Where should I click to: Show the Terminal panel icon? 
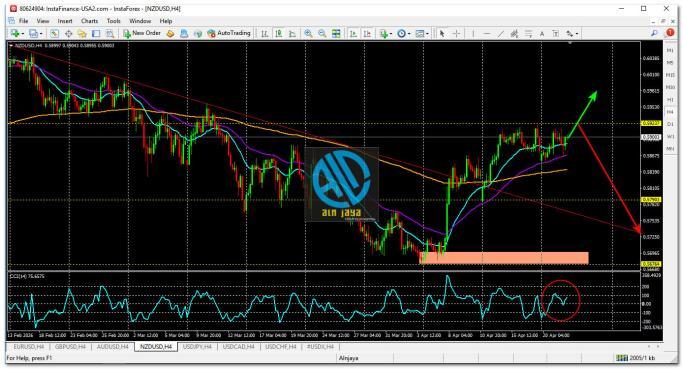click(x=96, y=34)
